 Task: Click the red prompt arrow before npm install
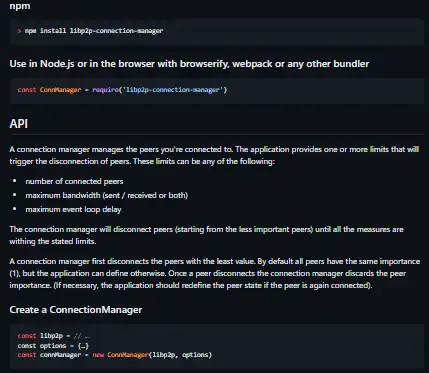pos(20,31)
